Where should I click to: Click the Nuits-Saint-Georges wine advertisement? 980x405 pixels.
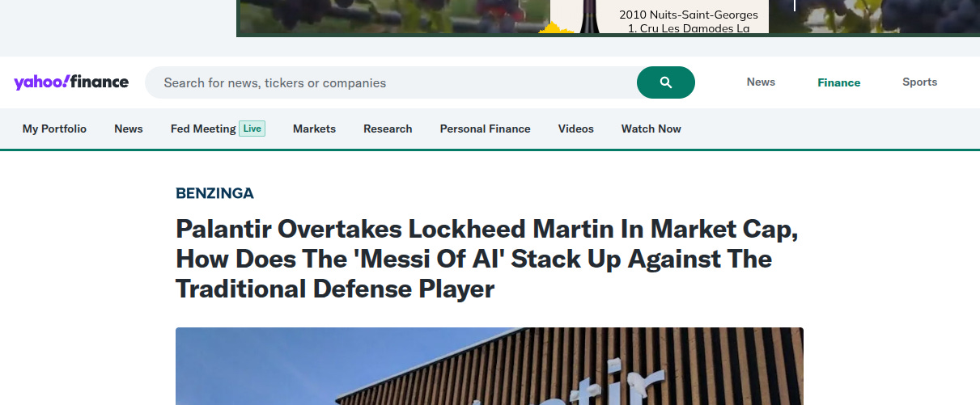coord(608,18)
